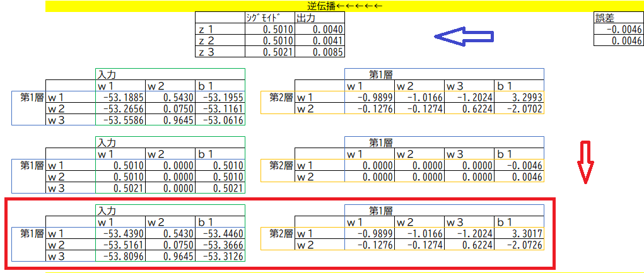Select the 出力 column header cell
Screen dimensions: 644x273
(320, 18)
